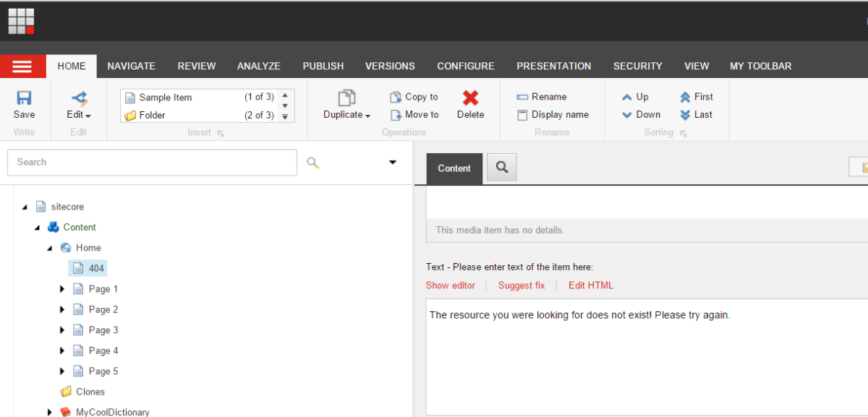868x417 pixels.
Task: Collapse the Home tree node
Action: tap(50, 248)
